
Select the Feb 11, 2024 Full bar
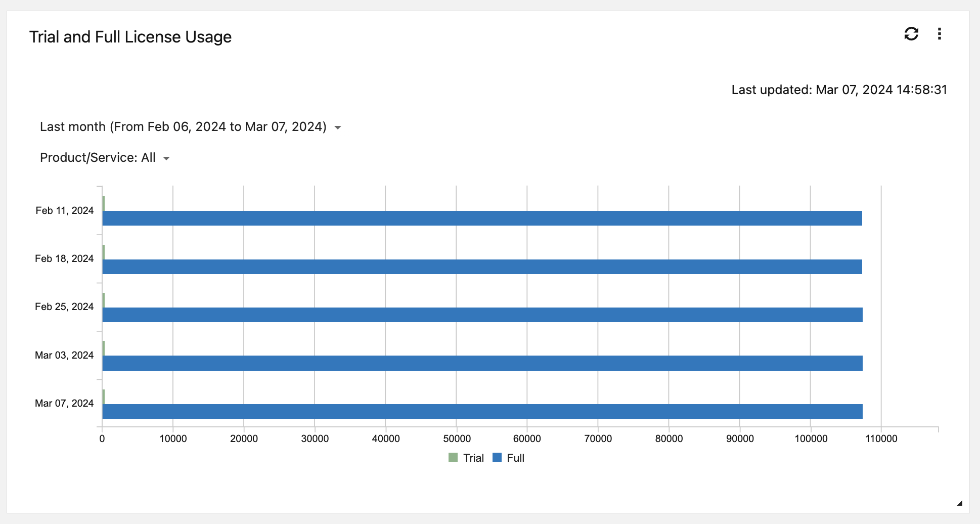coord(482,219)
